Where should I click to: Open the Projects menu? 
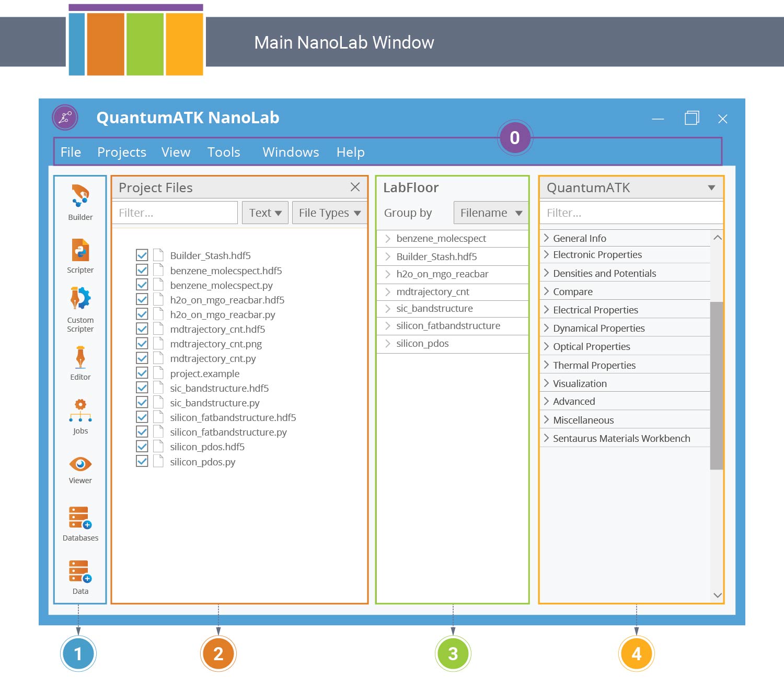[x=122, y=152]
